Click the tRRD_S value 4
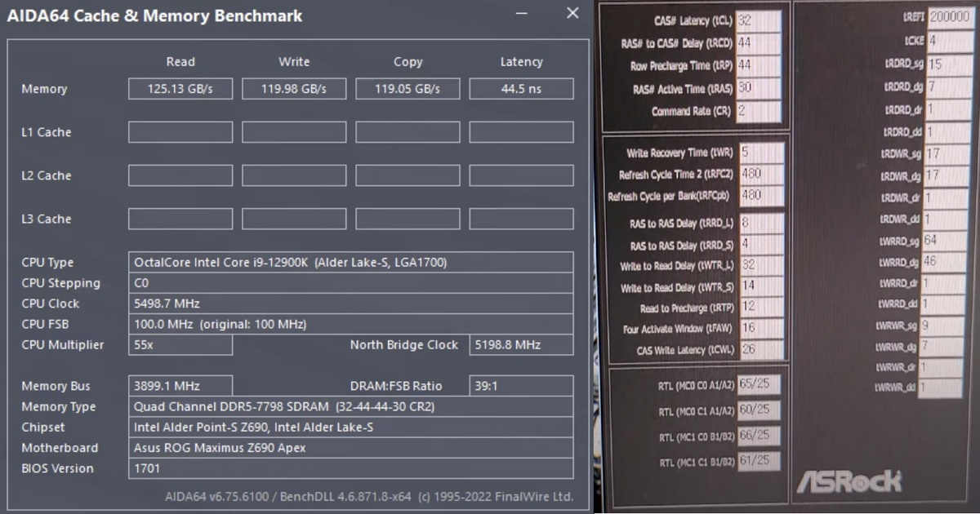Screen dimensions: 980x514 coord(761,244)
